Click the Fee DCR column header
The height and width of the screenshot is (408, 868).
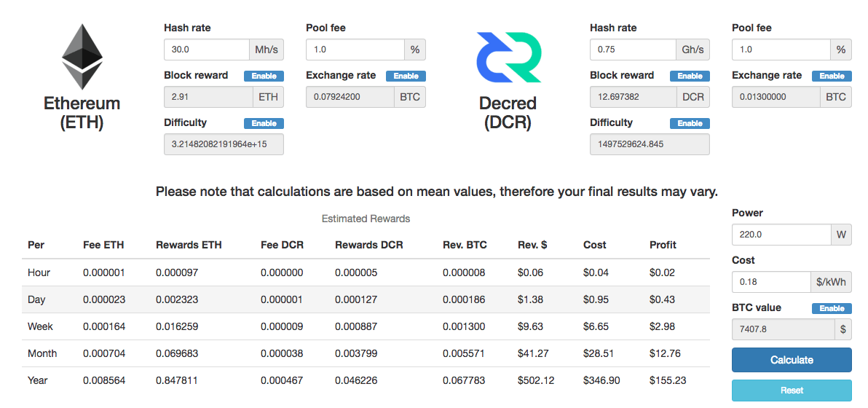click(282, 245)
